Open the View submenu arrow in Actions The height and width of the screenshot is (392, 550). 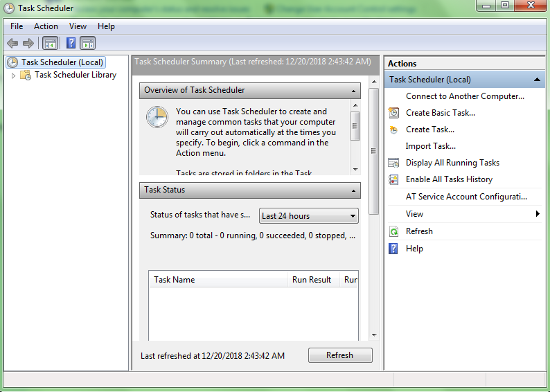point(538,213)
